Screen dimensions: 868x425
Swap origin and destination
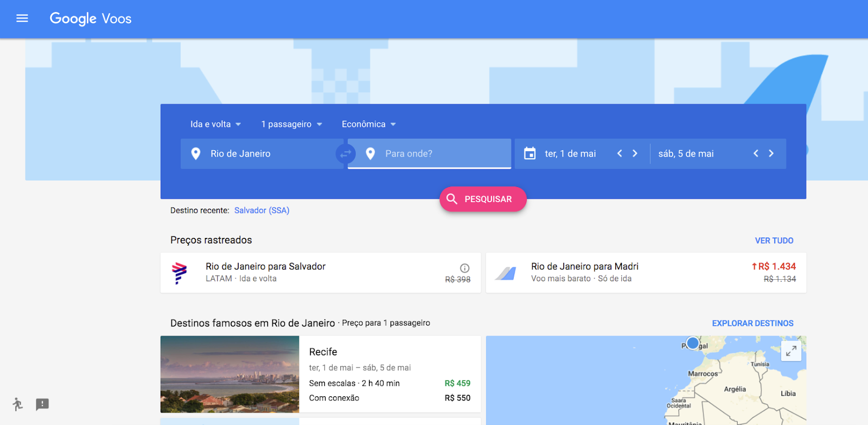[x=346, y=154]
